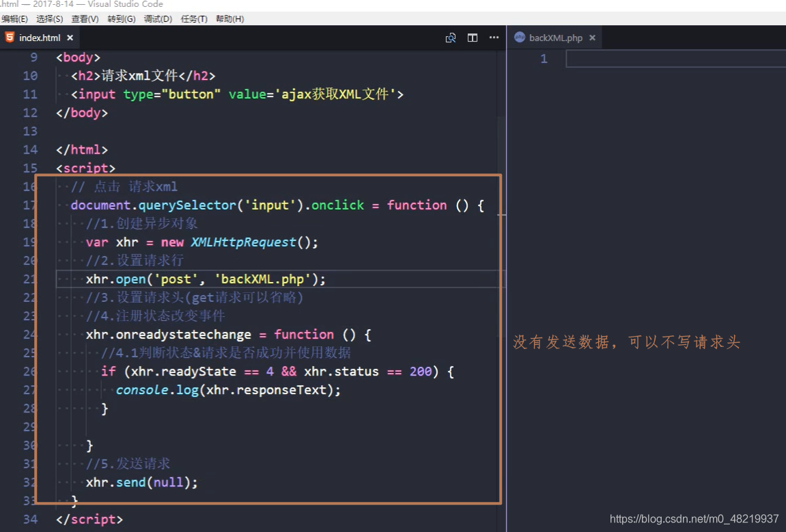Click line number 34 in the gutter
The width and height of the screenshot is (786, 532).
[x=30, y=520]
